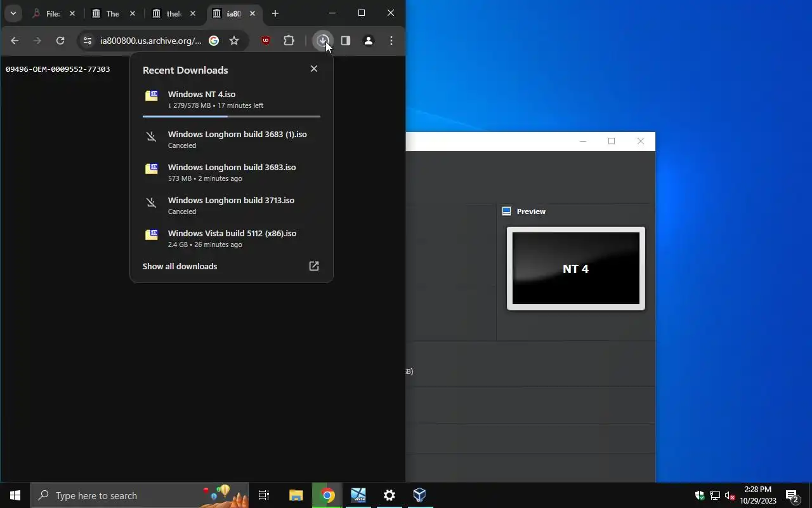Click the NT 4 preview thumbnail in VirtualBox
The height and width of the screenshot is (508, 812).
click(576, 269)
